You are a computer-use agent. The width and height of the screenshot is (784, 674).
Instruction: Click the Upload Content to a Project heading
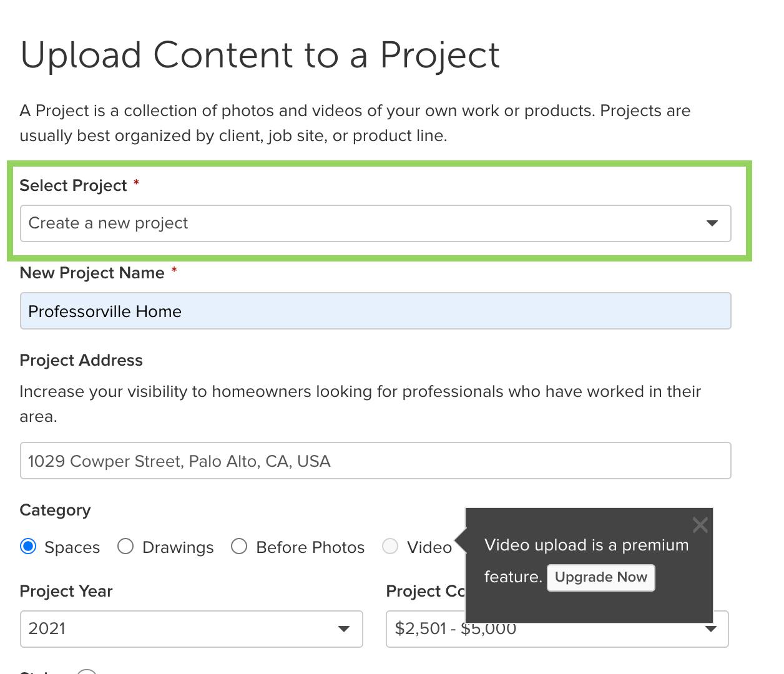(x=260, y=56)
